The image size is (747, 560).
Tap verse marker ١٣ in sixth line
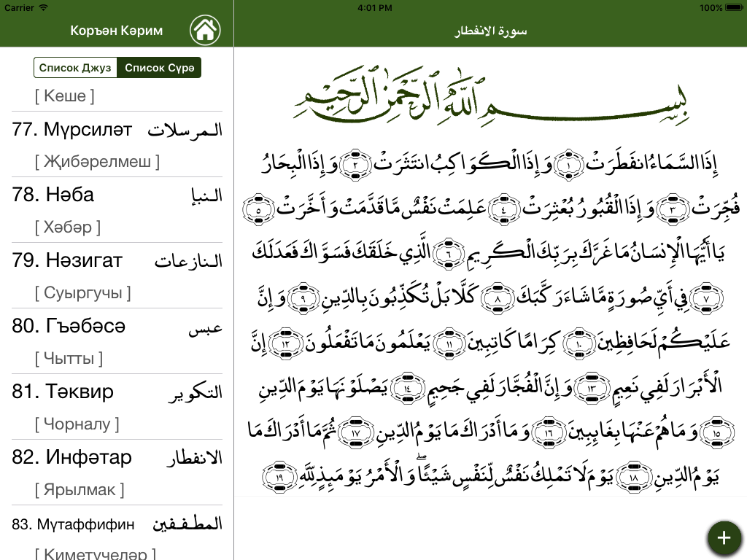[x=591, y=388]
